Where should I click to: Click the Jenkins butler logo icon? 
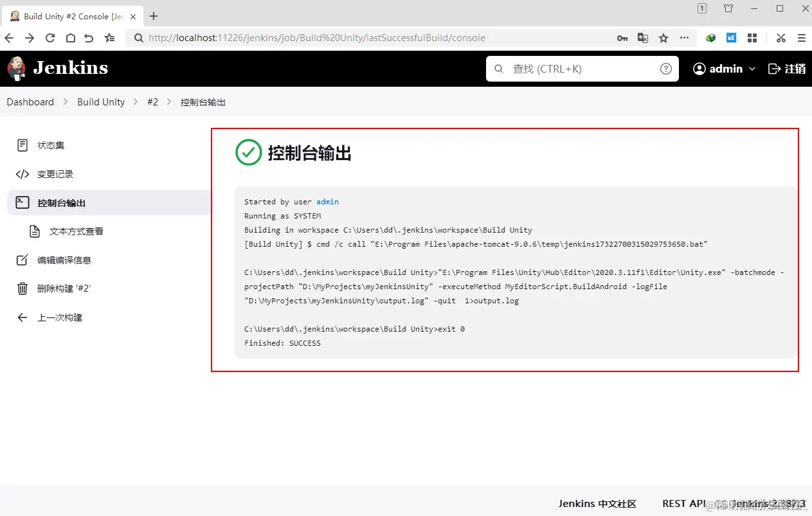17,69
